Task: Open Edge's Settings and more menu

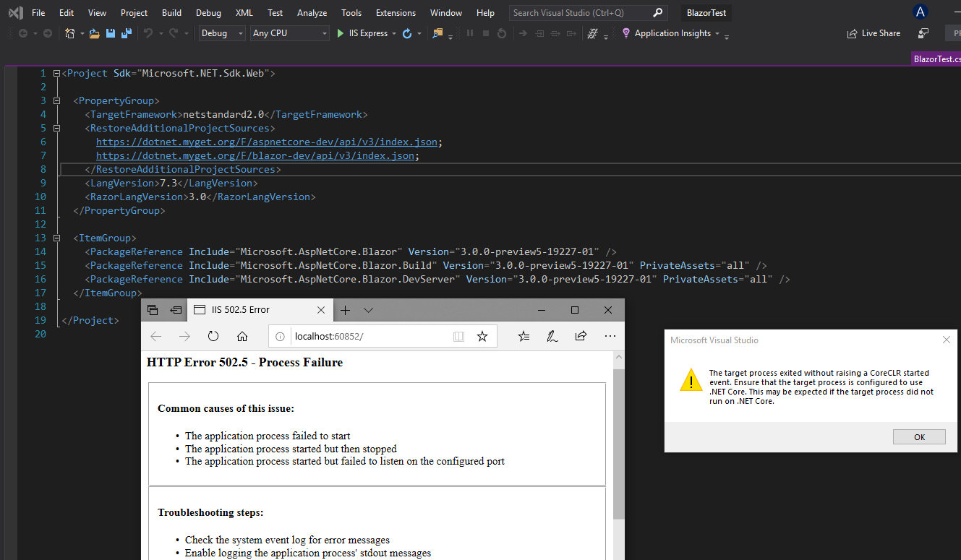Action: pyautogui.click(x=610, y=335)
